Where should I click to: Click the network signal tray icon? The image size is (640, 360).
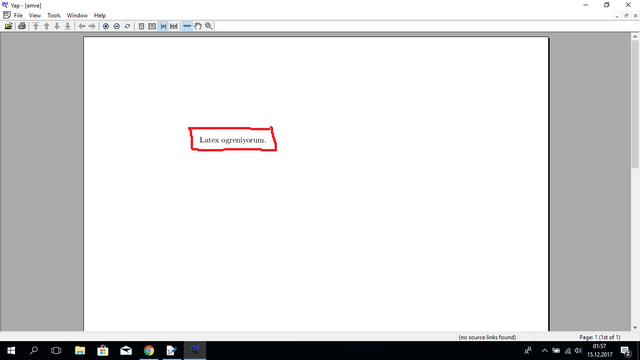tap(568, 351)
